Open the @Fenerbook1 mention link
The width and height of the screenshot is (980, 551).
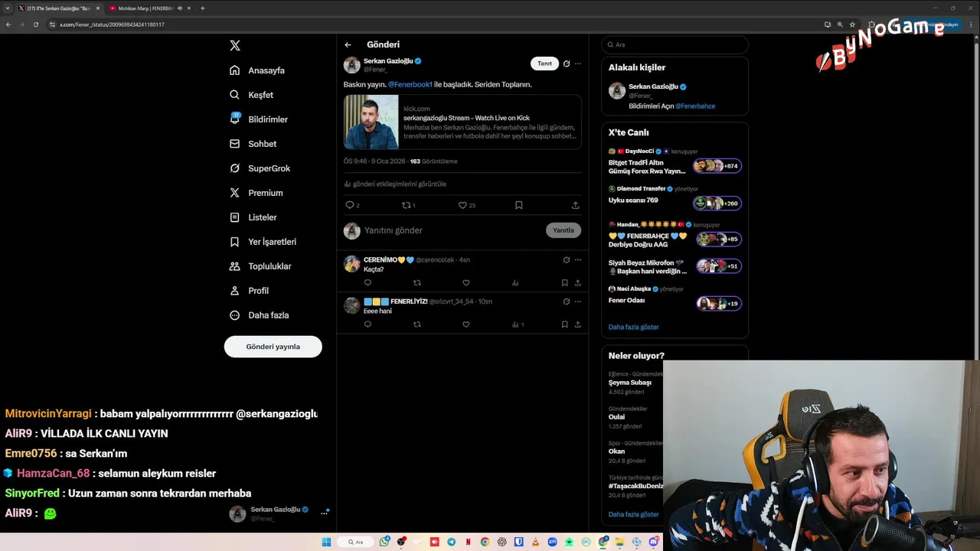pos(410,84)
